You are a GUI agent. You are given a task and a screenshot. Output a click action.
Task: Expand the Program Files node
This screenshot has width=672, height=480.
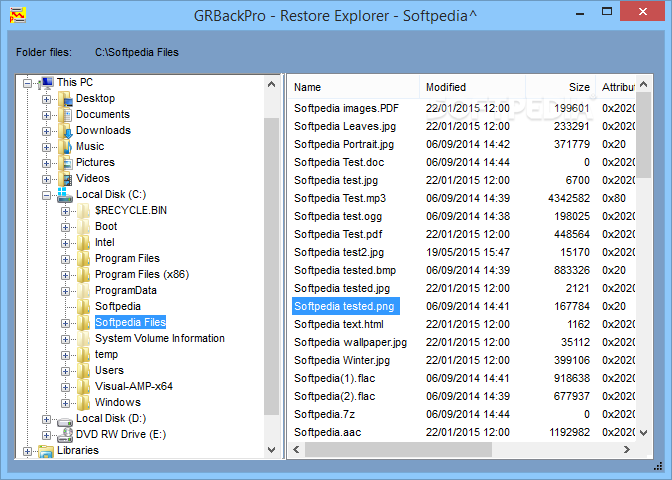point(65,259)
